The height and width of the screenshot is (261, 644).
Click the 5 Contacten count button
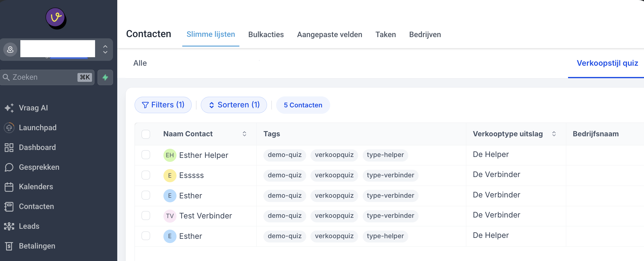pyautogui.click(x=303, y=105)
